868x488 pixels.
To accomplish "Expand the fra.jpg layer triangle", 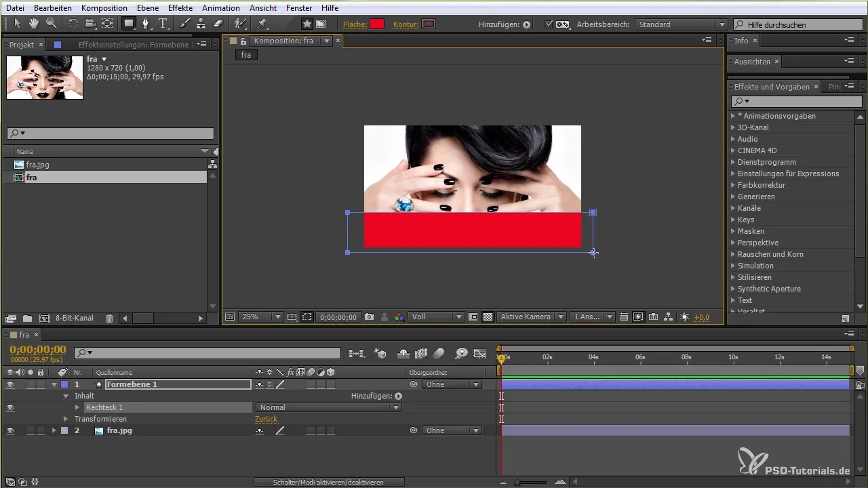I will [x=54, y=430].
